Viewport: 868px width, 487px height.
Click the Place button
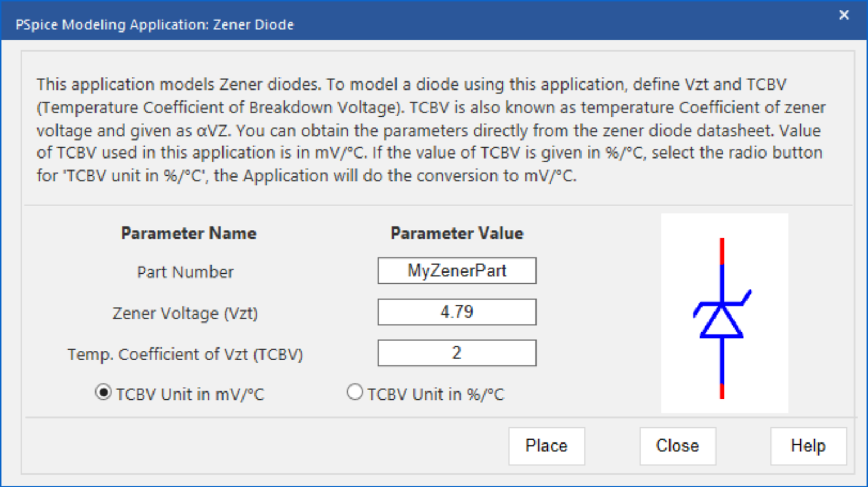tap(547, 446)
